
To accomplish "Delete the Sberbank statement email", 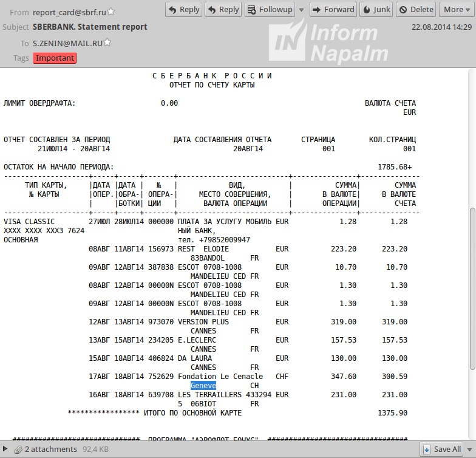I will point(415,10).
